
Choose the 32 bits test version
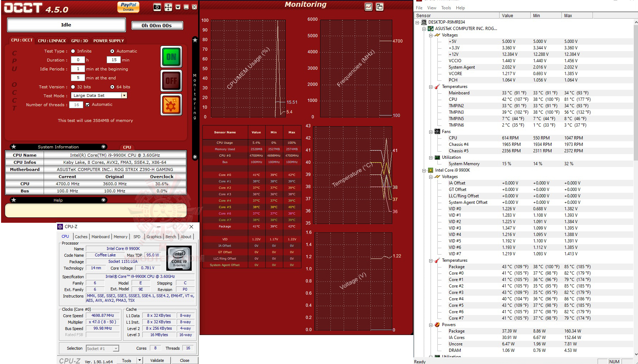(73, 87)
